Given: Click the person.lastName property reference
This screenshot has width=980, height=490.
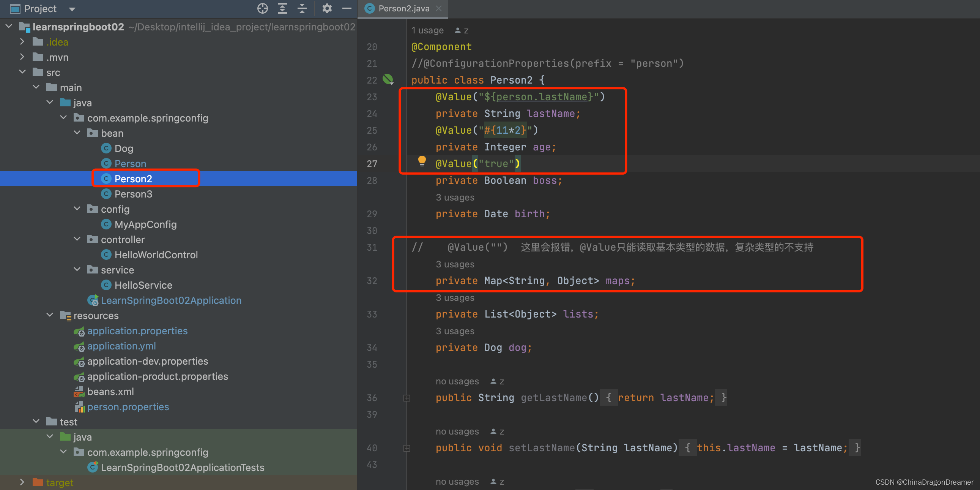Looking at the screenshot, I should (542, 97).
